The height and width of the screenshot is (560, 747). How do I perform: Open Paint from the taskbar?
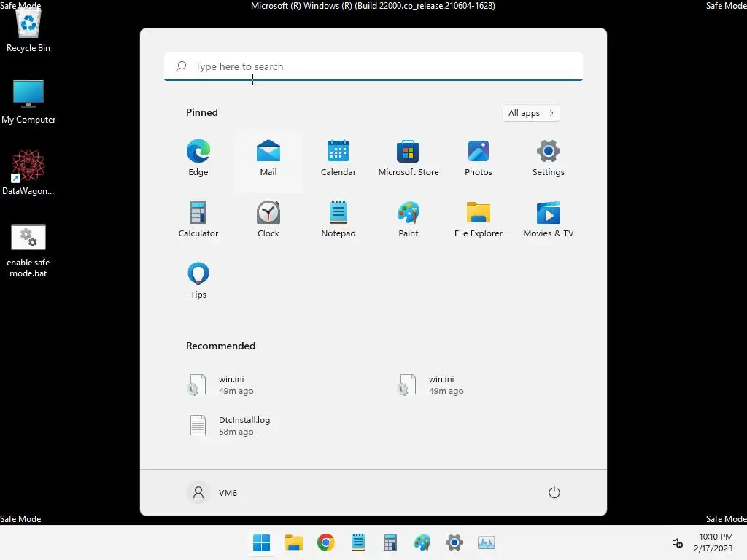pos(422,542)
